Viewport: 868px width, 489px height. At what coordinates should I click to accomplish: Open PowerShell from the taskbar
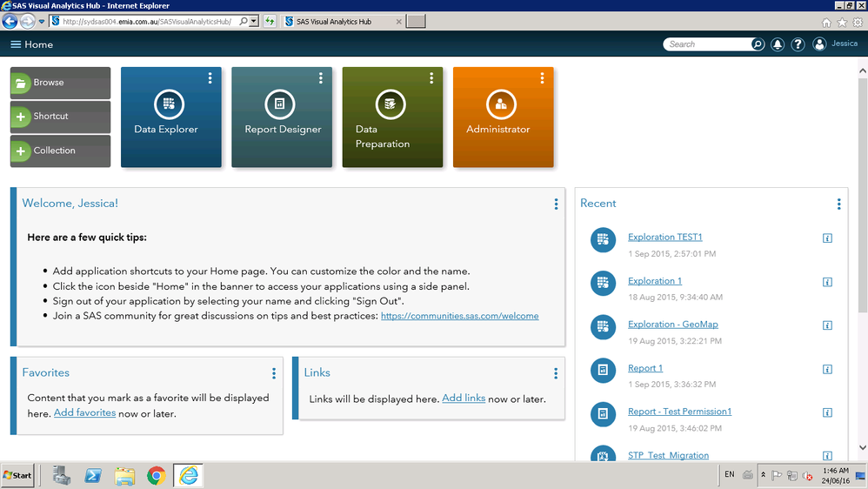point(93,475)
